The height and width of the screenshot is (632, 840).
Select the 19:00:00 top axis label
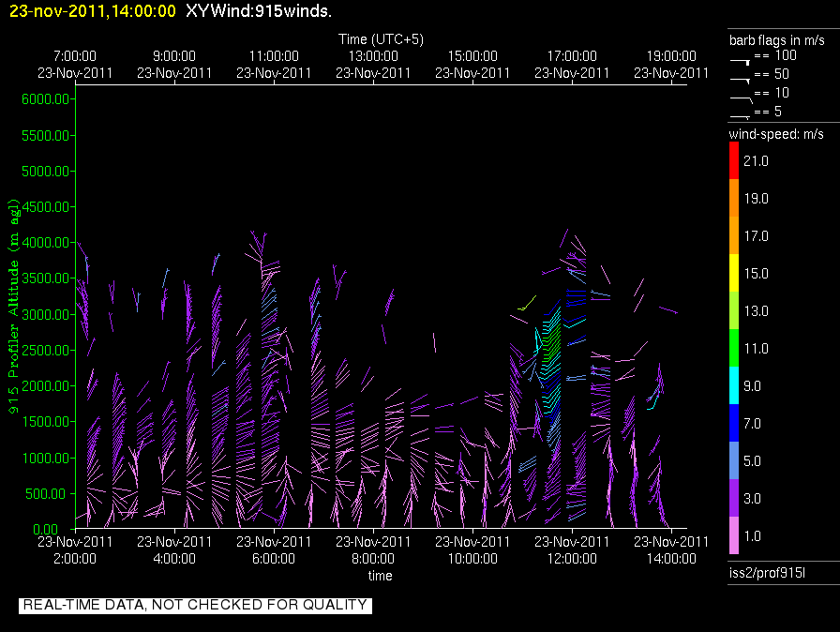tap(671, 56)
